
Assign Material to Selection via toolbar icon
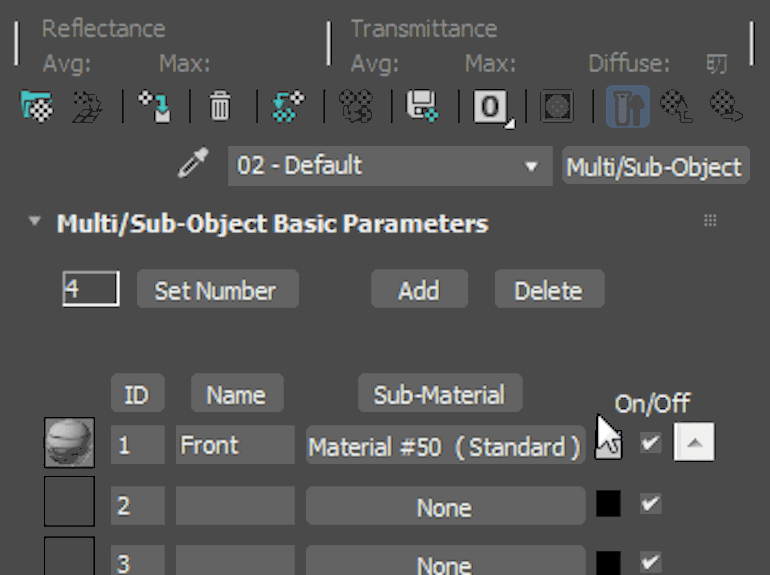[x=154, y=105]
